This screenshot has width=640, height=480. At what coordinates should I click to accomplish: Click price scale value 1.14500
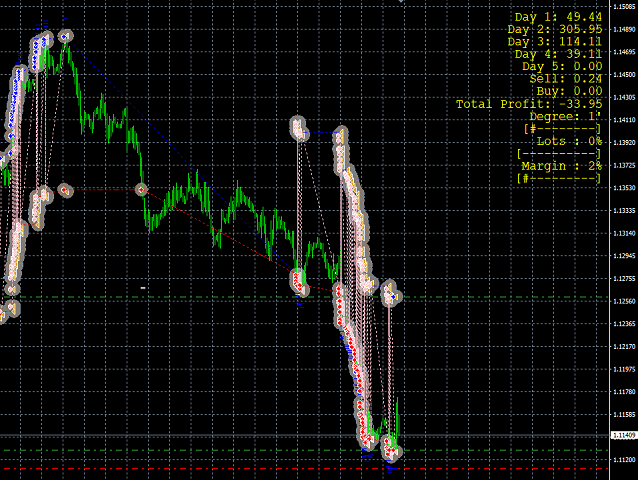pyautogui.click(x=624, y=75)
